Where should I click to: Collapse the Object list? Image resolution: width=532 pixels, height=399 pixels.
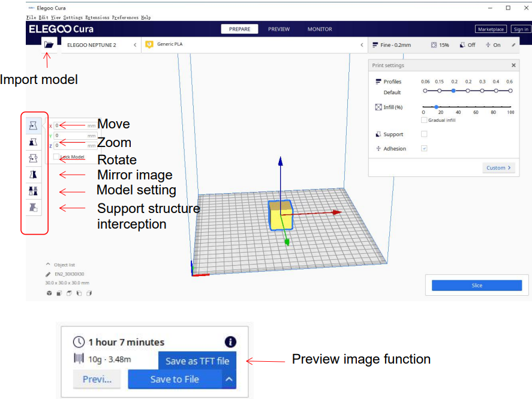(48, 265)
